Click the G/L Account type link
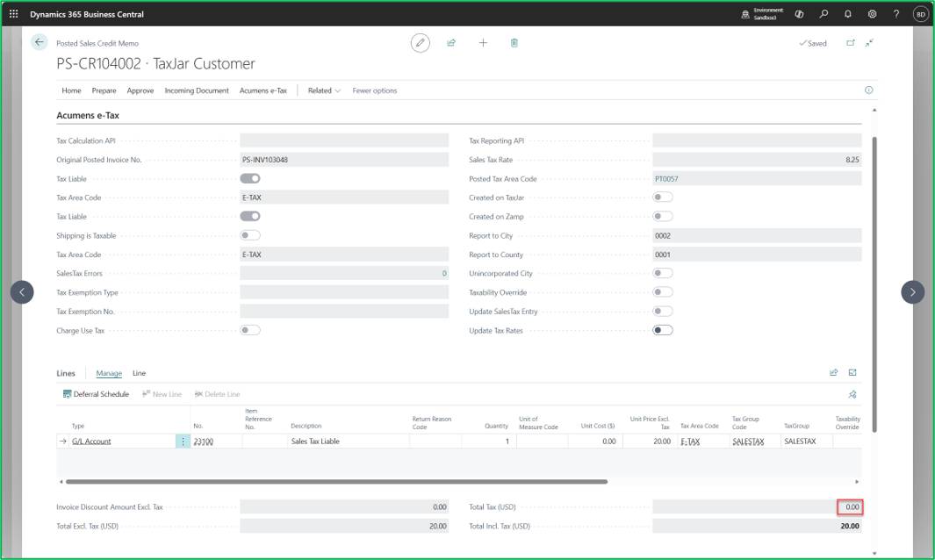 [91, 442]
